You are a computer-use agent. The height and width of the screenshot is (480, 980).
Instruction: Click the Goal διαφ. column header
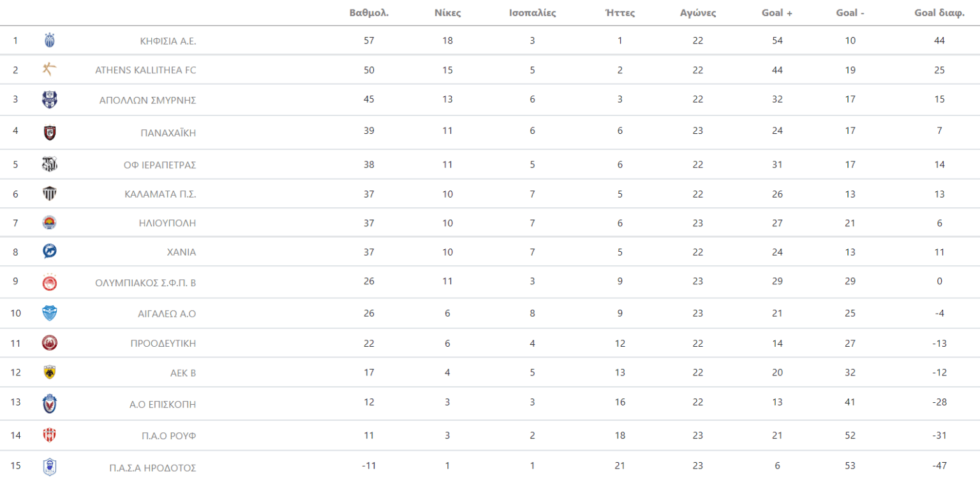coord(939,13)
